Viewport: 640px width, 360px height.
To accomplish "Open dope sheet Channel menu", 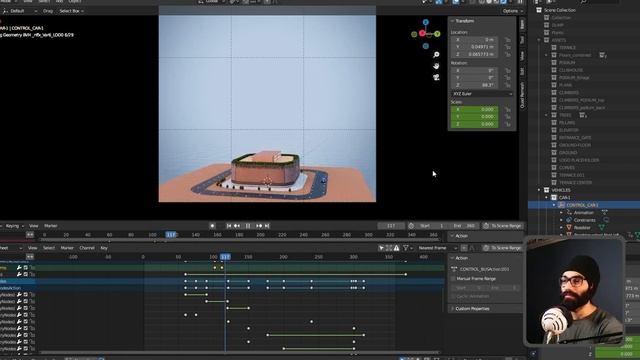I will click(87, 248).
